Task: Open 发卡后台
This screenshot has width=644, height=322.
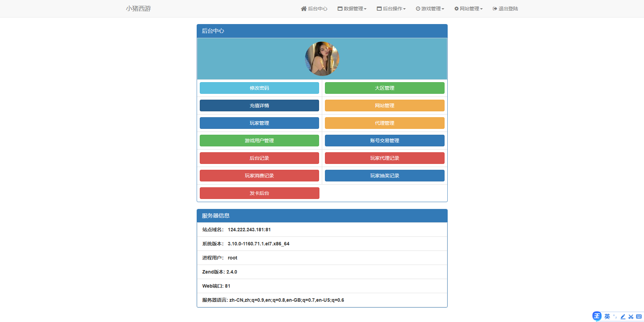Action: click(x=259, y=193)
